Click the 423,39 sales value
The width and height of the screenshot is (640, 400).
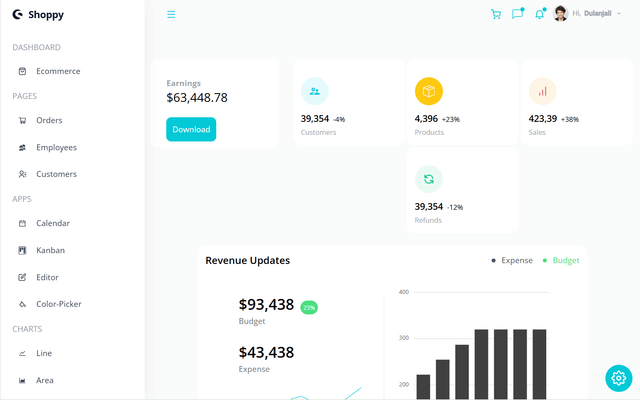[543, 119]
